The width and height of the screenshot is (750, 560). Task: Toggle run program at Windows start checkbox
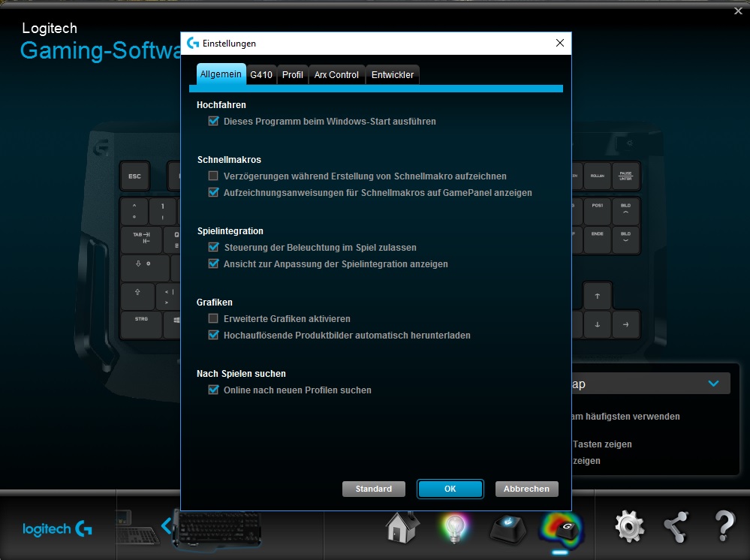[213, 121]
